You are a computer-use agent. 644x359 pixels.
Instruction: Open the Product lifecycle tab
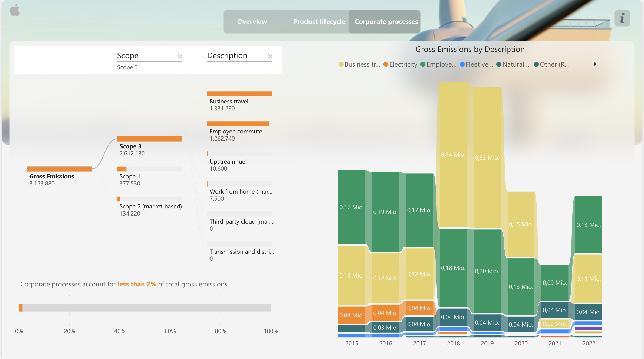pyautogui.click(x=319, y=22)
